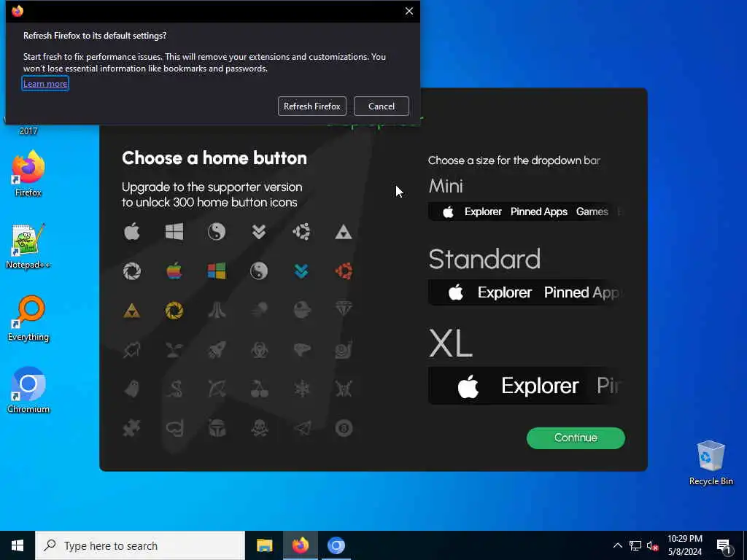Click the muted volume tray icon
This screenshot has height=560, width=747.
(653, 545)
